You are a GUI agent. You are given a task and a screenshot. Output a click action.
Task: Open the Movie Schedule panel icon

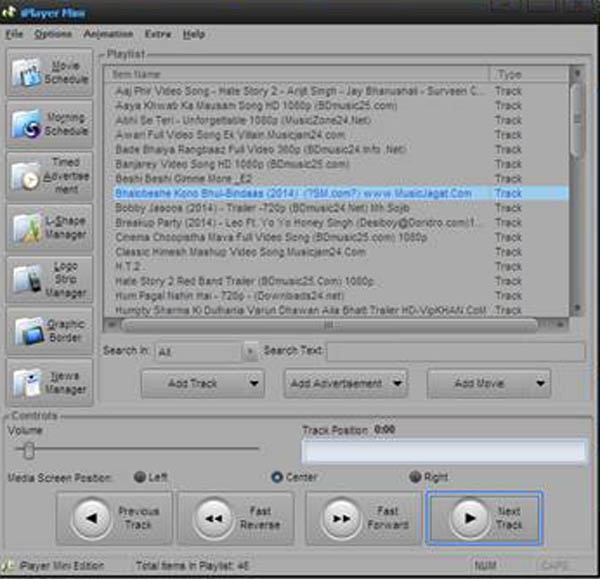[x=26, y=73]
